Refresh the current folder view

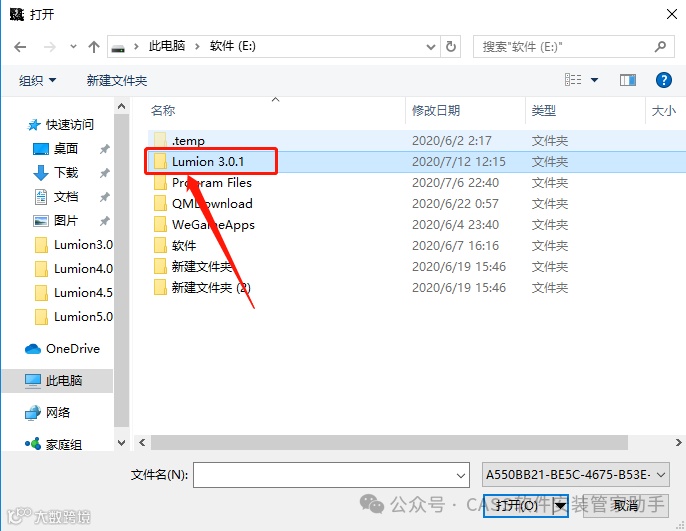tap(451, 46)
